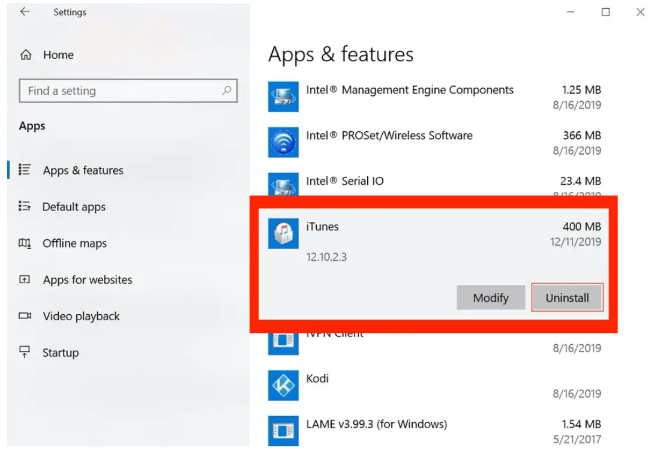The image size is (651, 451).
Task: Open the Startup settings page
Action: coord(60,353)
